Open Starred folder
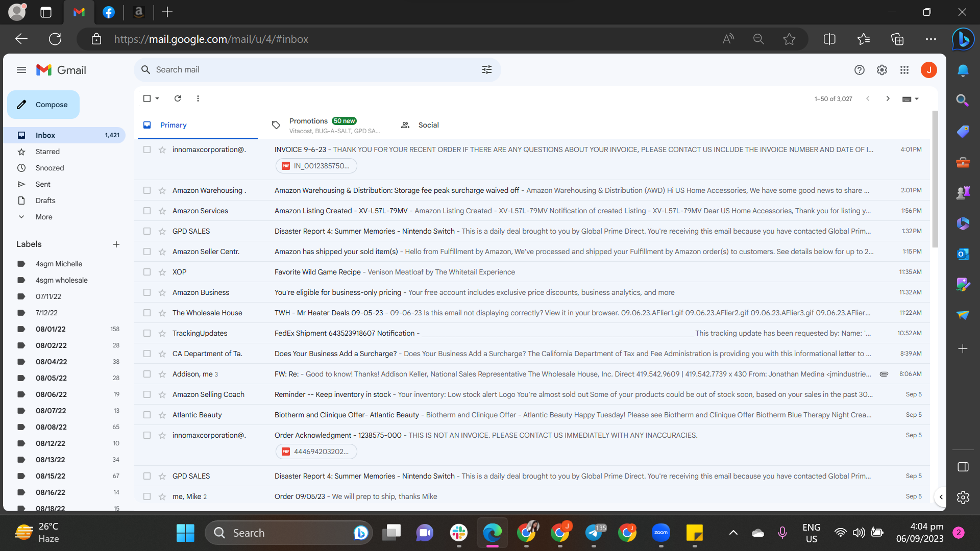The width and height of the screenshot is (980, 551). (x=47, y=152)
